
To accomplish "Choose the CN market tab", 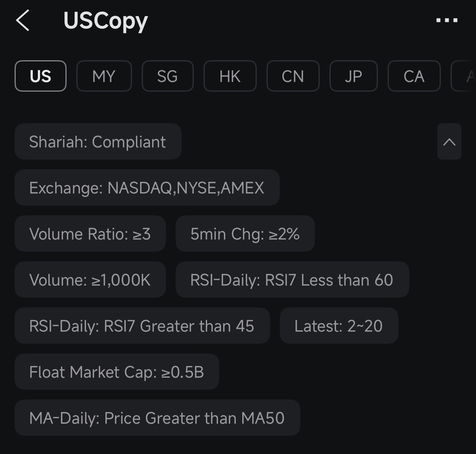I will coord(293,76).
